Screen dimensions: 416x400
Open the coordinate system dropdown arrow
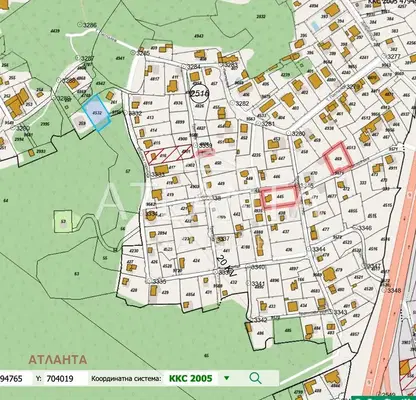coord(227,378)
